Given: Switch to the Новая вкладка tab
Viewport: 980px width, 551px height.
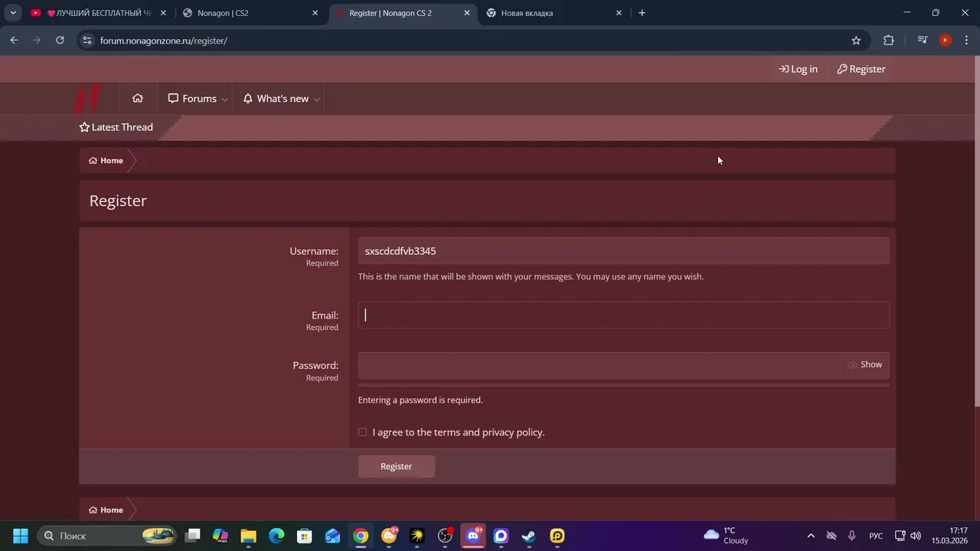Looking at the screenshot, I should point(553,13).
